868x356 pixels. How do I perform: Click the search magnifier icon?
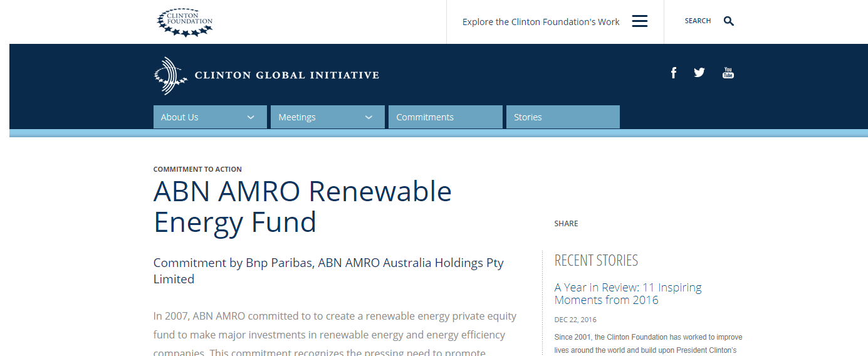click(x=728, y=21)
